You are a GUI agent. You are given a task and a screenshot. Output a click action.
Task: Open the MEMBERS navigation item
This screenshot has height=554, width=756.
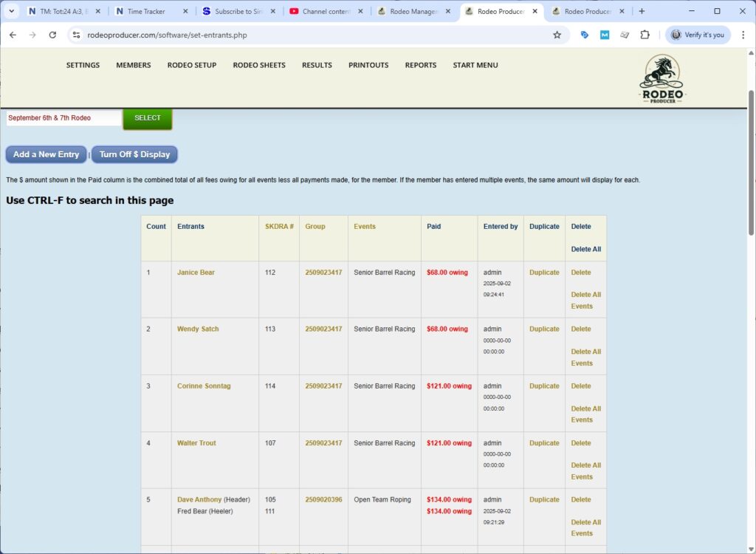coord(133,65)
